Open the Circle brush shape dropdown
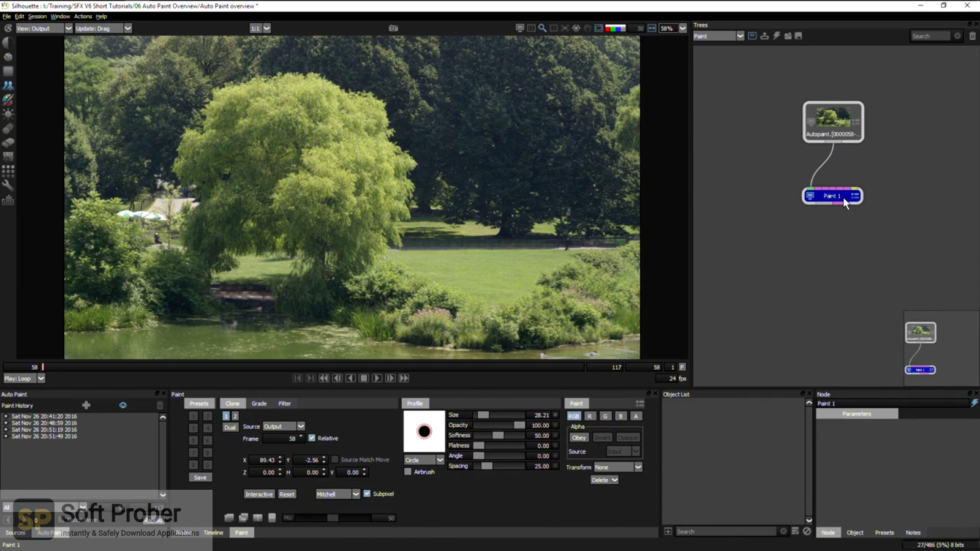 click(424, 460)
